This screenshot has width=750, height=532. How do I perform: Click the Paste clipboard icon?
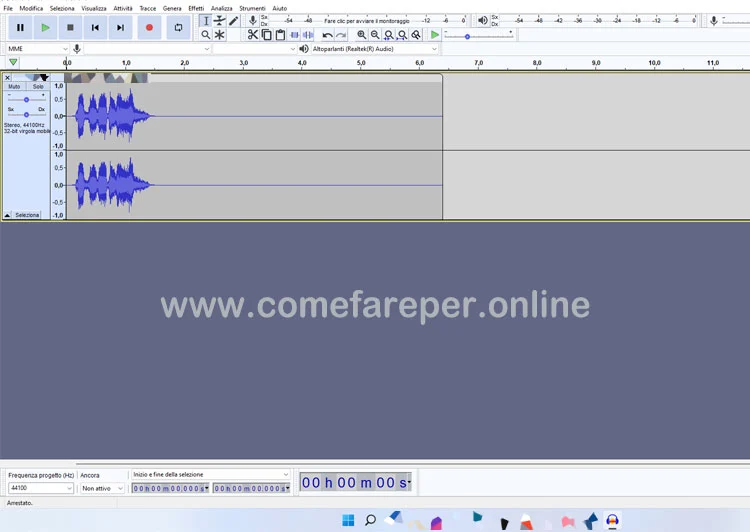click(x=280, y=34)
